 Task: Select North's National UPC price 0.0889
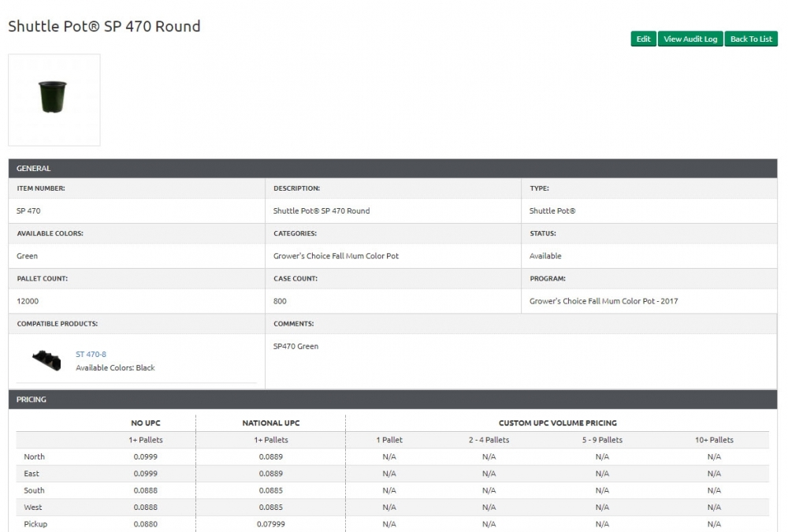coord(271,456)
